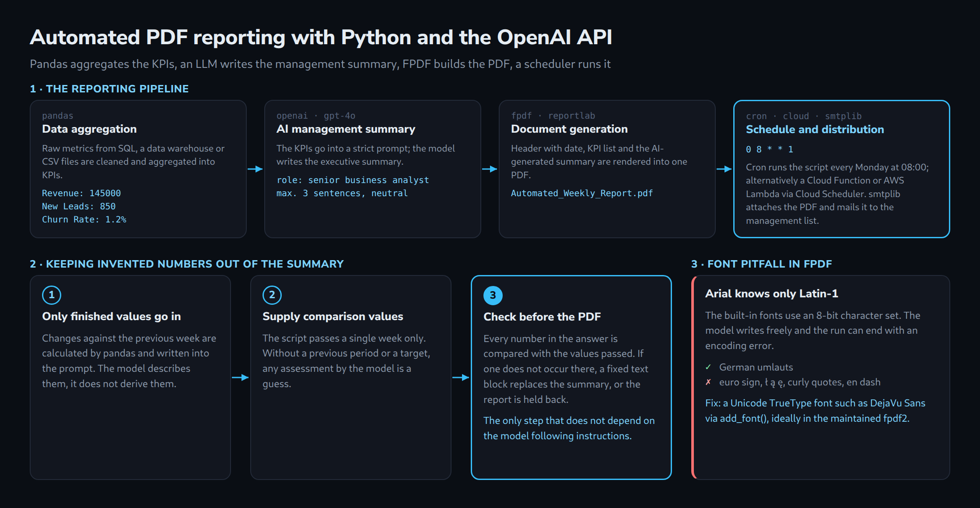Click the 'max. 3 sentences, neutral' line
The width and height of the screenshot is (980, 508).
pyautogui.click(x=342, y=193)
